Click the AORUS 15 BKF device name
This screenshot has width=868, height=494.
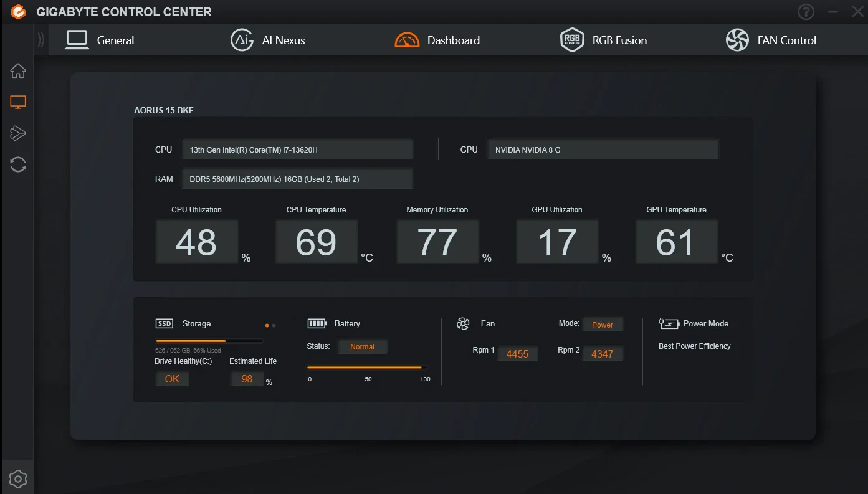(x=164, y=111)
